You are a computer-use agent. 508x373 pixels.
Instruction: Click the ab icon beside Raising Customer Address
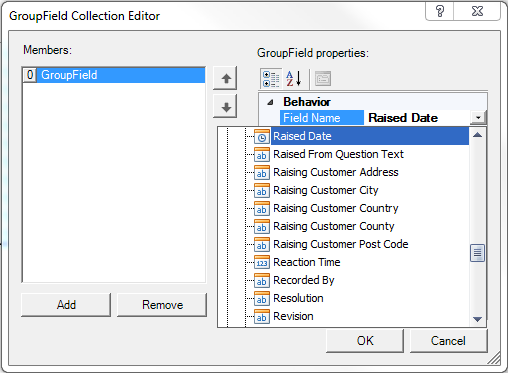[262, 172]
